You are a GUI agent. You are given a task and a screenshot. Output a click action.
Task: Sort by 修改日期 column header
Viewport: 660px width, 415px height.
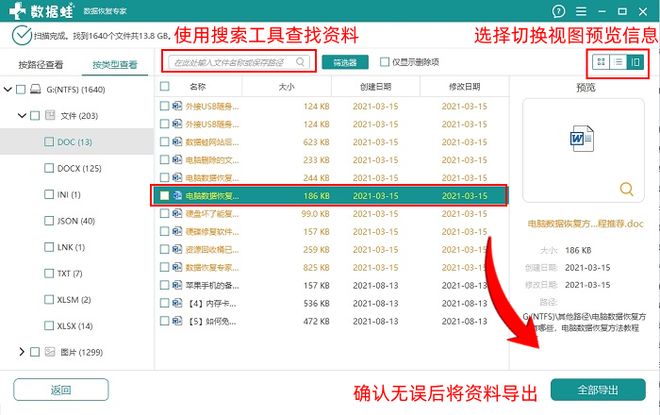[x=464, y=87]
